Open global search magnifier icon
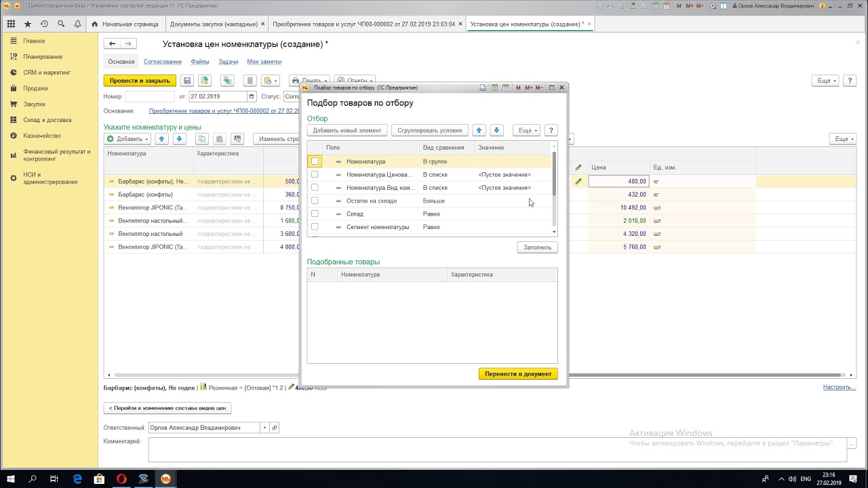This screenshot has height=488, width=868. point(61,24)
